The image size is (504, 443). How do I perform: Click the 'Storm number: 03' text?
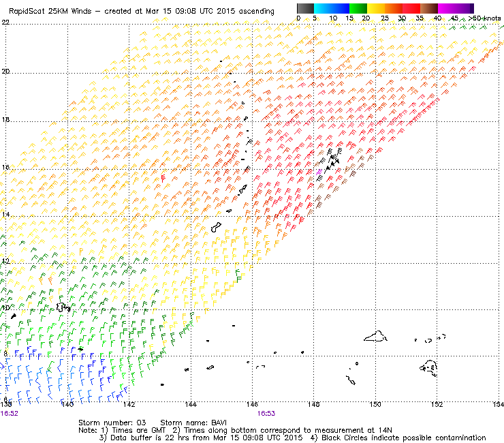112,423
